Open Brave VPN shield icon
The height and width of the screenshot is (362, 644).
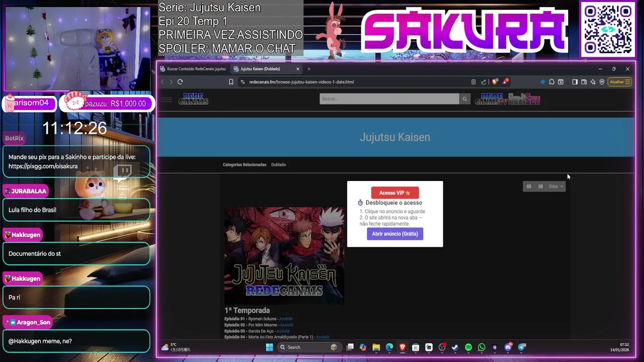(x=602, y=82)
